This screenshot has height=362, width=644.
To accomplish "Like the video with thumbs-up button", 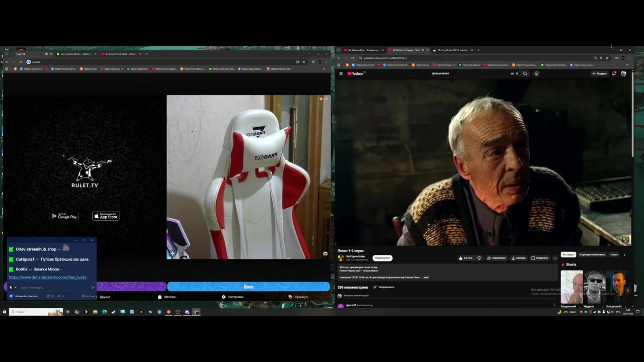I will 465,258.
